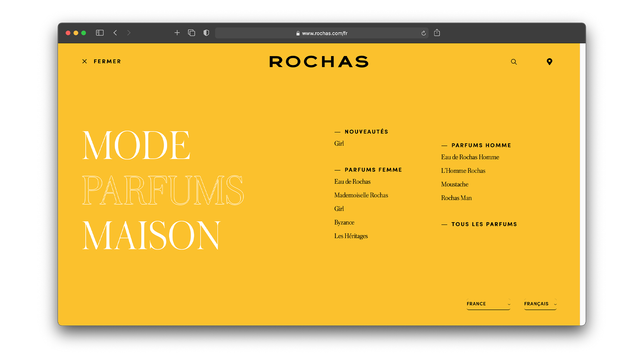
Task: Click the search magnifier icon
Action: click(514, 62)
